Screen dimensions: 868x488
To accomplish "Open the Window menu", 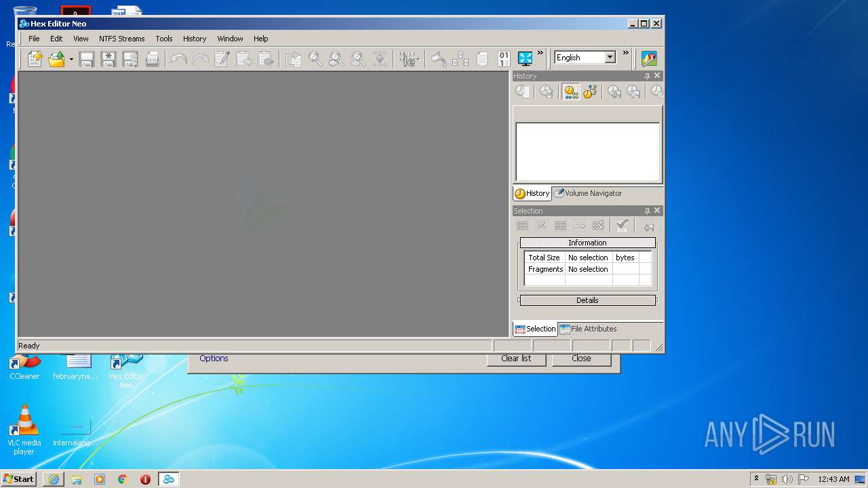I will coord(230,39).
